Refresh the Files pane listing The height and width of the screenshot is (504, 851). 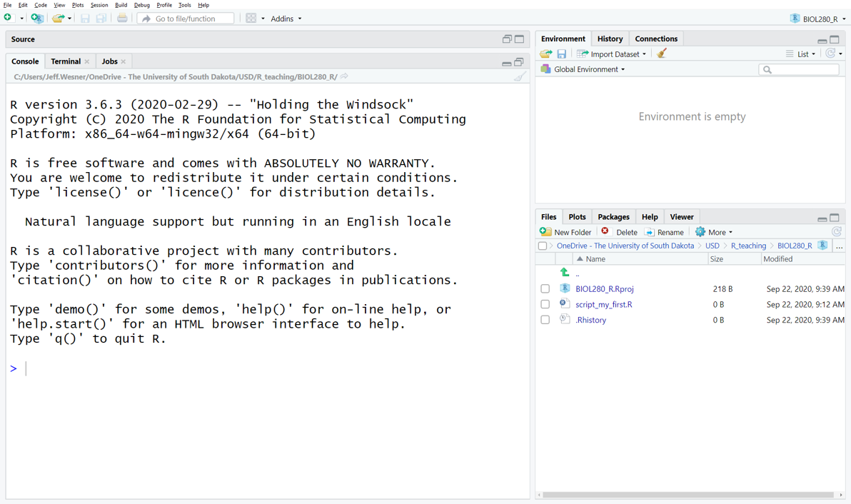[x=836, y=232]
